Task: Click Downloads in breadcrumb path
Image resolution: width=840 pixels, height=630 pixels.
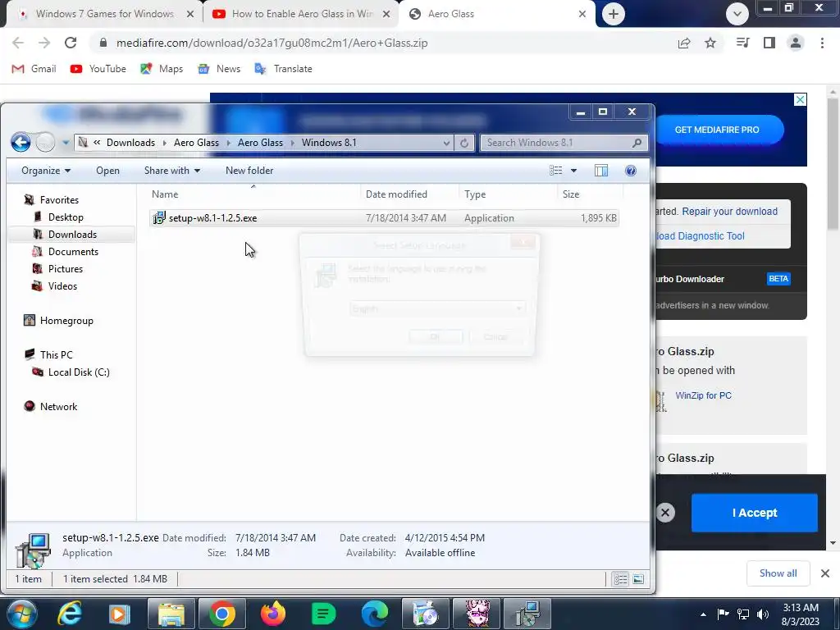Action: pos(130,143)
